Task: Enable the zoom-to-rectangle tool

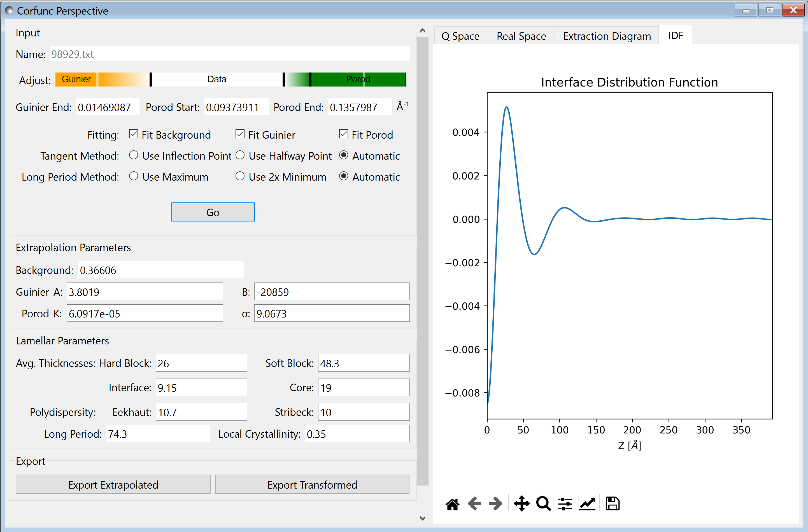Action: pyautogui.click(x=543, y=503)
